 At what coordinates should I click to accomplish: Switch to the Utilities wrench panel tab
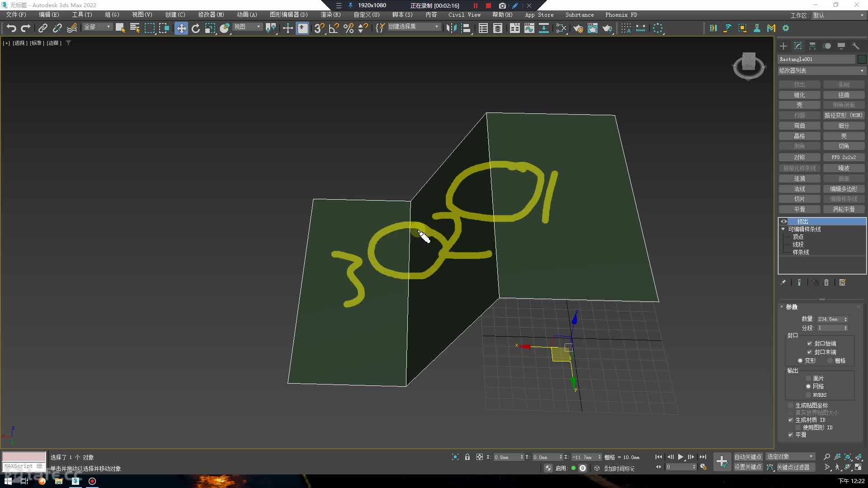(x=855, y=46)
